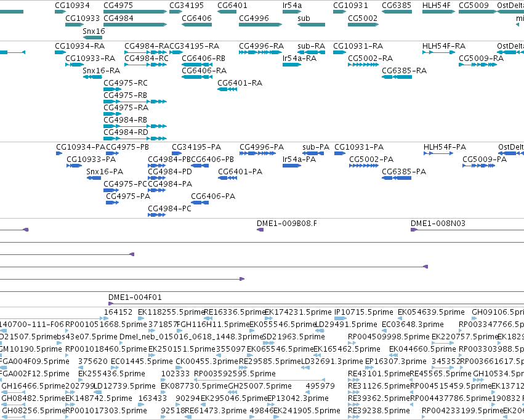Open protein label CG4984-PD
This screenshot has height=420, width=524.
pos(170,171)
